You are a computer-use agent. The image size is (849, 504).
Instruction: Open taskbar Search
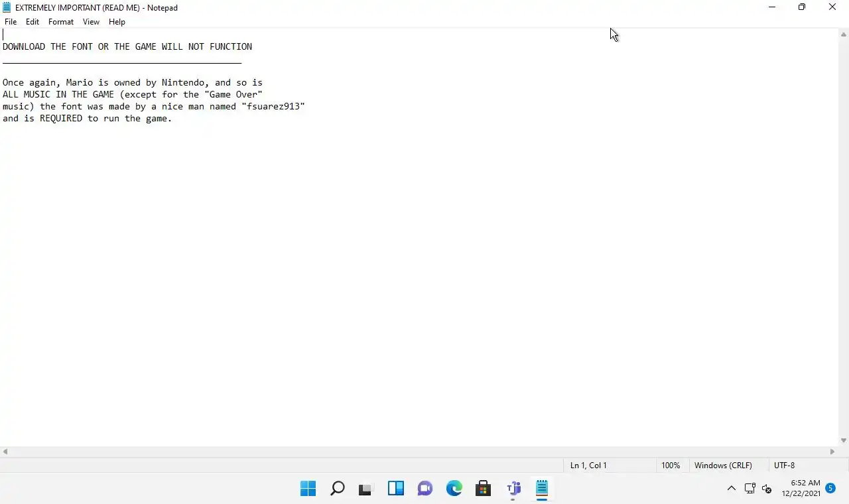click(x=338, y=489)
